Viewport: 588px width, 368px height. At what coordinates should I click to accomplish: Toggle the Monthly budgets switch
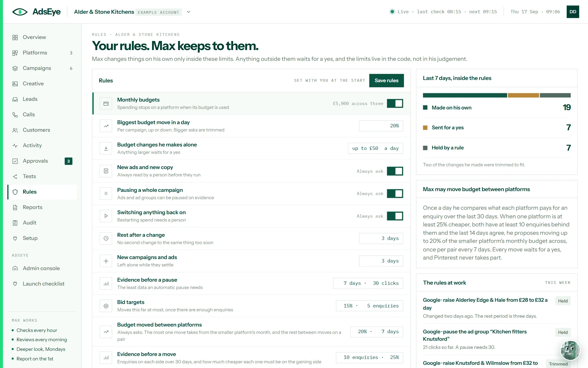395,104
